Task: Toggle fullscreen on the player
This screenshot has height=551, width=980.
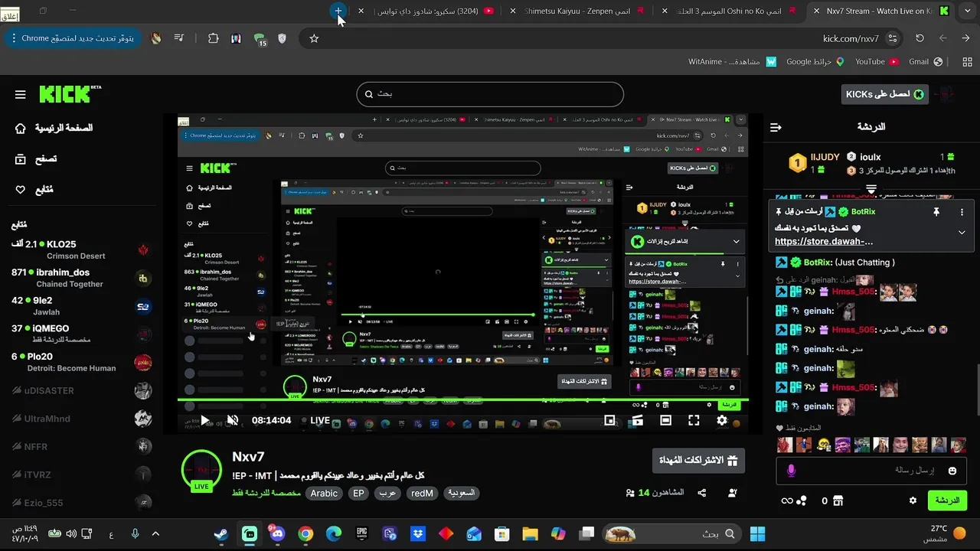Action: point(694,420)
